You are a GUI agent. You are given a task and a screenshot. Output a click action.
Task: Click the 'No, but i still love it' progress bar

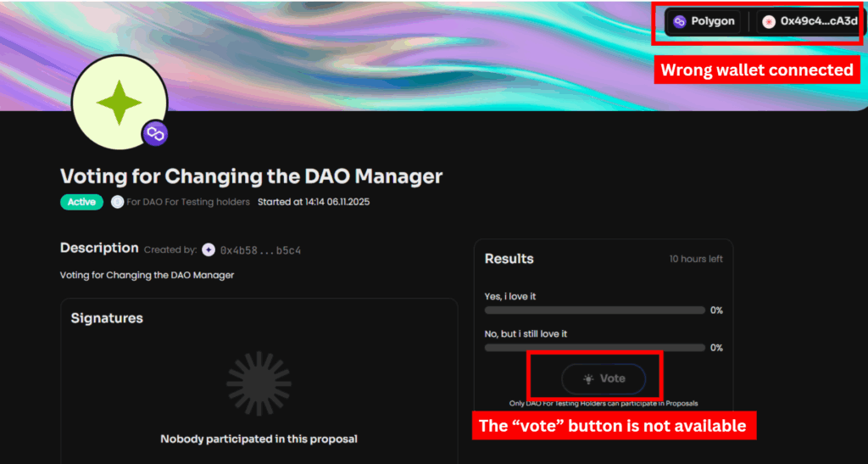594,348
